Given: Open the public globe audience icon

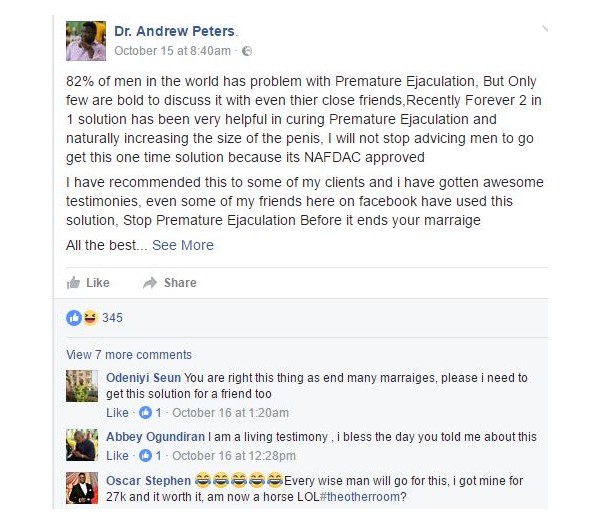Looking at the screenshot, I should pos(247,51).
